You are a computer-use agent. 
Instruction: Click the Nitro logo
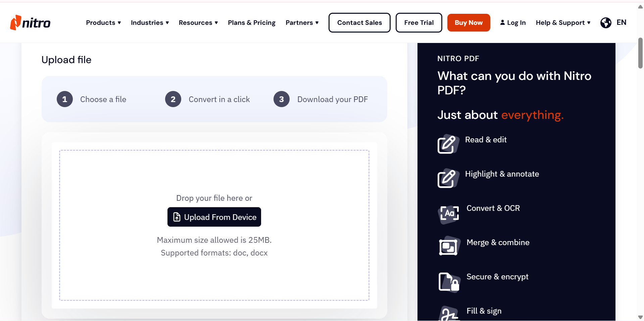tap(30, 22)
